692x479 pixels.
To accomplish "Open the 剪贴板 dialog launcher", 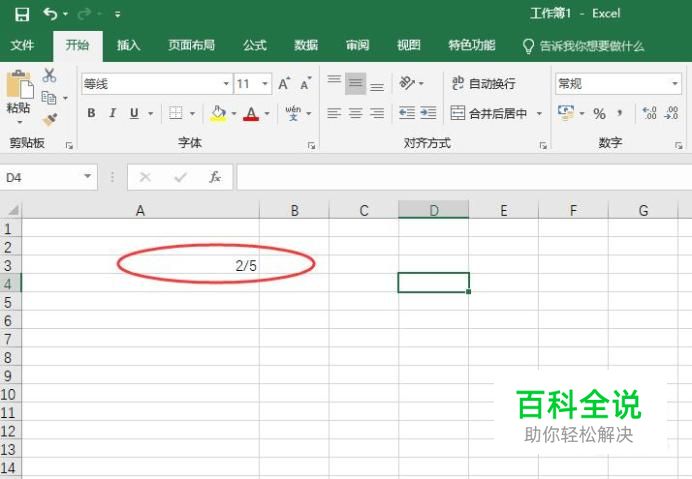I will [x=69, y=145].
